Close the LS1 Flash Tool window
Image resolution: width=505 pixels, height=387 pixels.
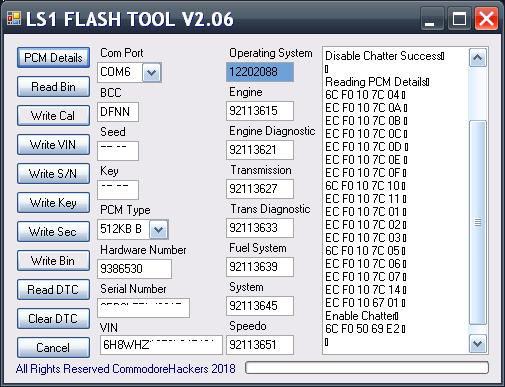pyautogui.click(x=487, y=19)
